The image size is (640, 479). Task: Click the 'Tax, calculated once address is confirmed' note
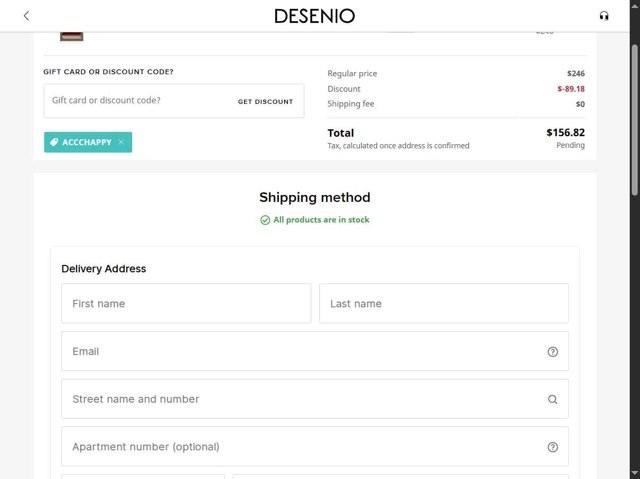tap(398, 146)
